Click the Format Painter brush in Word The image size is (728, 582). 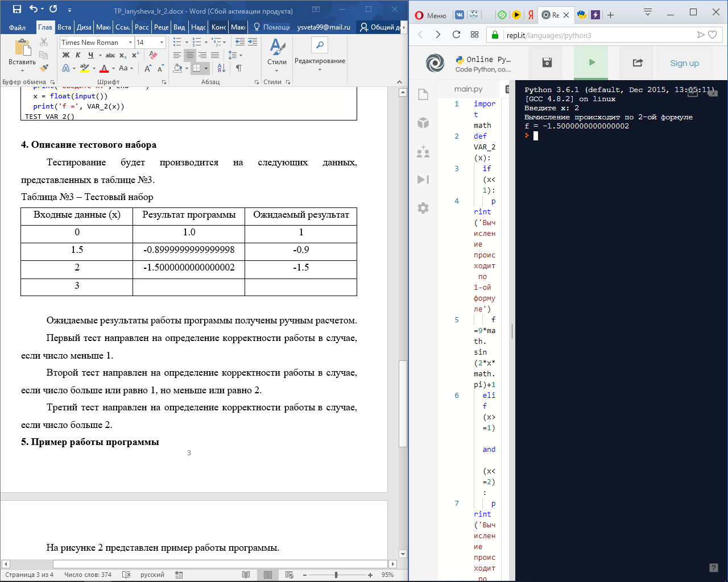pos(44,68)
